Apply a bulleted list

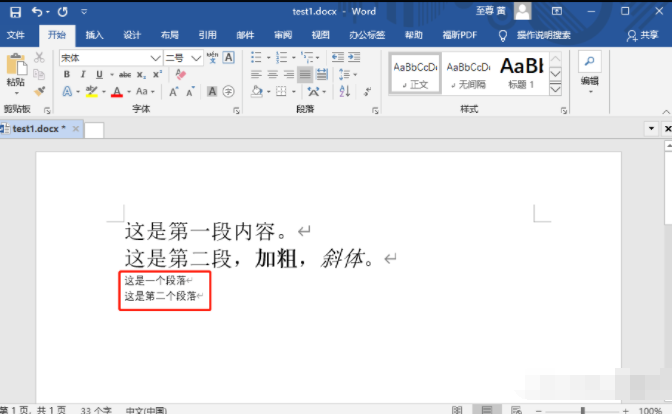point(256,57)
